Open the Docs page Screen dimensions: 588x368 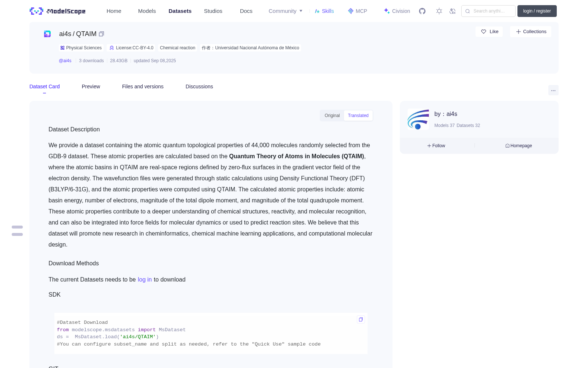click(x=246, y=11)
